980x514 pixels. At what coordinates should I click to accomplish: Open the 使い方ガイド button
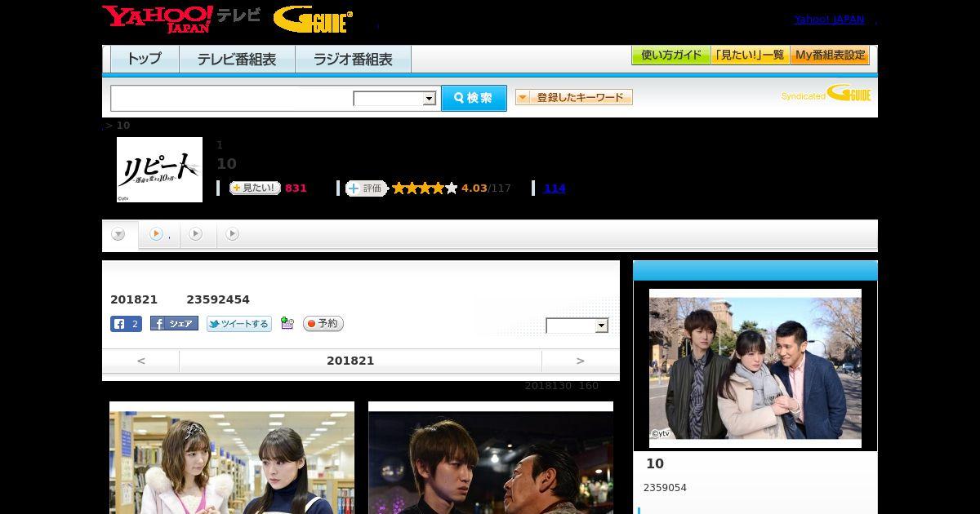(670, 55)
